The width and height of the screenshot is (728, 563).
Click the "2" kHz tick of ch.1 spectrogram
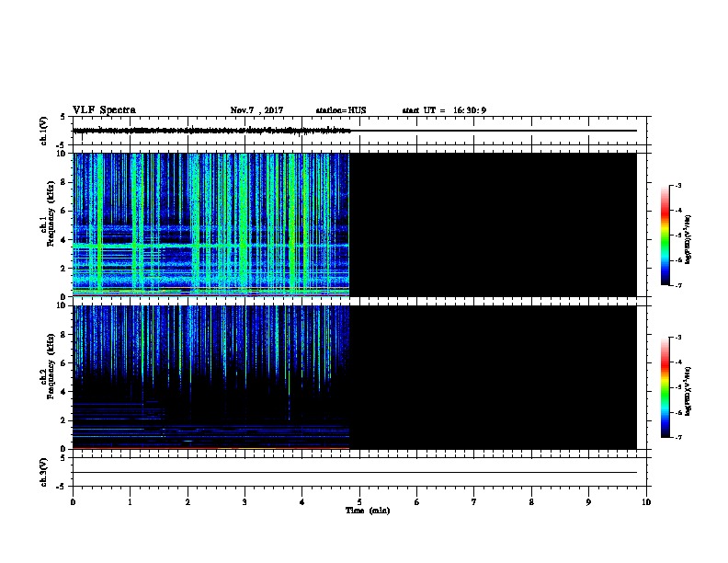tap(64, 268)
